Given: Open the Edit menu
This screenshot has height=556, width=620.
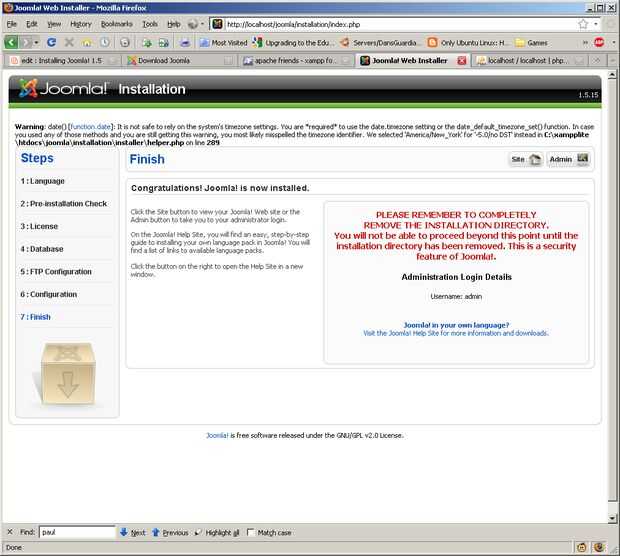Looking at the screenshot, I should pyautogui.click(x=32, y=24).
